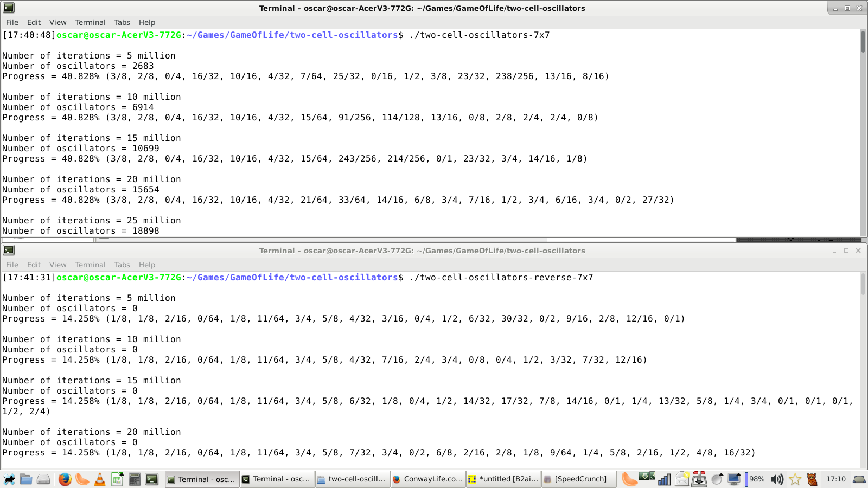Viewport: 868px width, 488px height.
Task: Launch the calculator icon in the panel
Action: pos(135,479)
